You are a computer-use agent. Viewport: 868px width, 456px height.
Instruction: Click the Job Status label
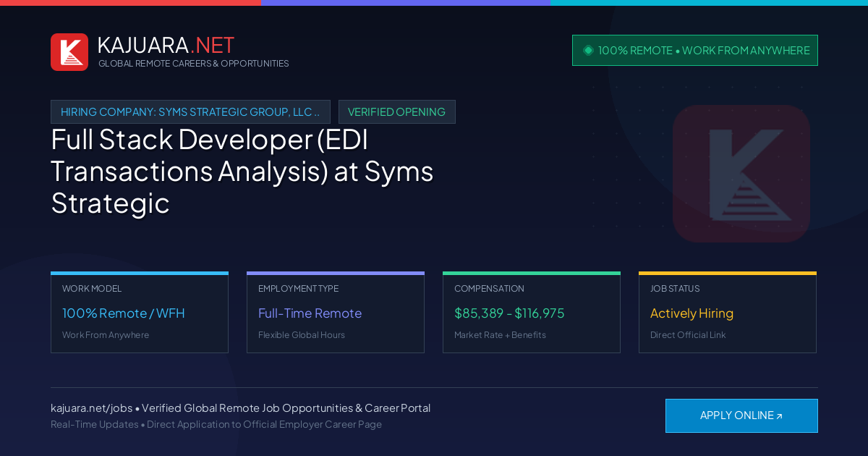coord(675,289)
